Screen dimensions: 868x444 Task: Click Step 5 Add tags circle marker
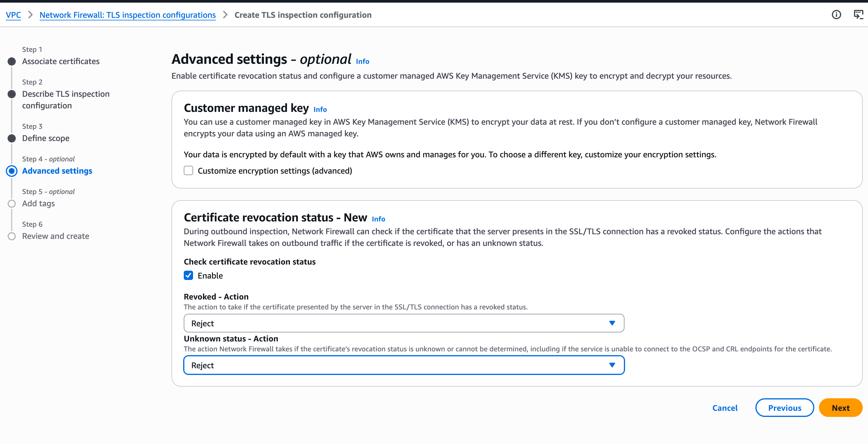[x=12, y=204]
